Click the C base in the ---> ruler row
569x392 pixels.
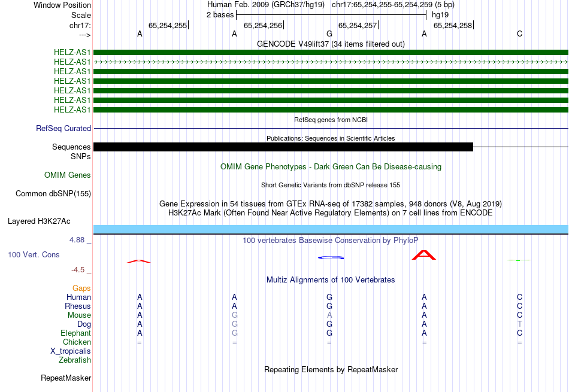tap(519, 34)
